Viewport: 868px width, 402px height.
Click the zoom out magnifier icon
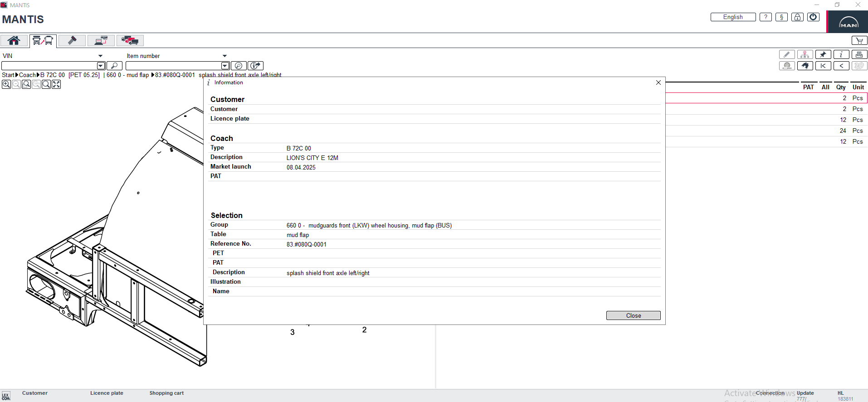(16, 84)
